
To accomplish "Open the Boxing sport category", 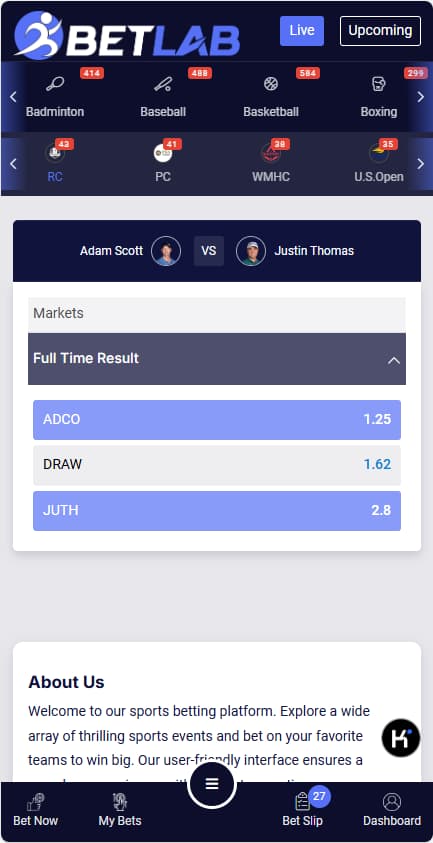I will 379,97.
